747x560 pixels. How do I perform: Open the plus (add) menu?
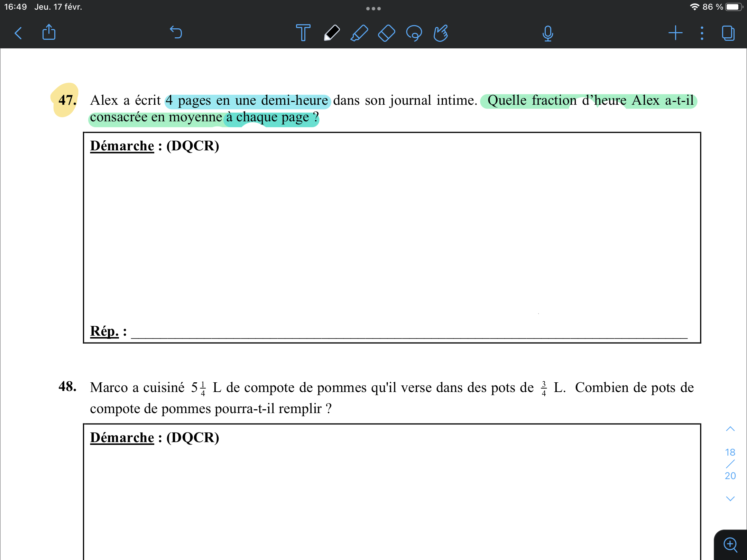pyautogui.click(x=675, y=33)
